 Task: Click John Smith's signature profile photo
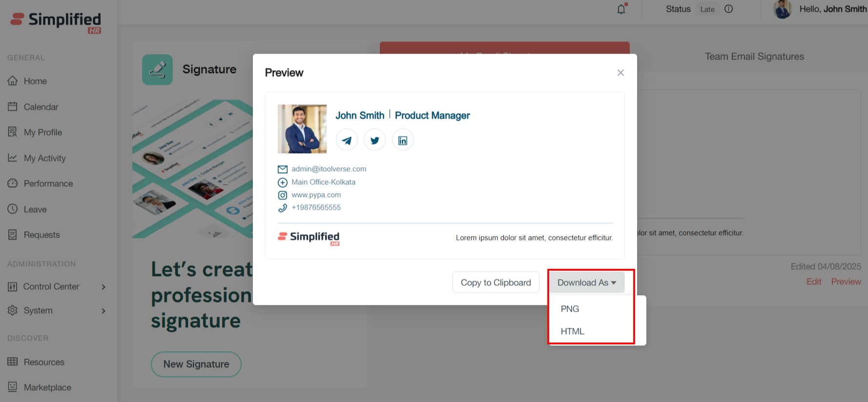coord(302,129)
